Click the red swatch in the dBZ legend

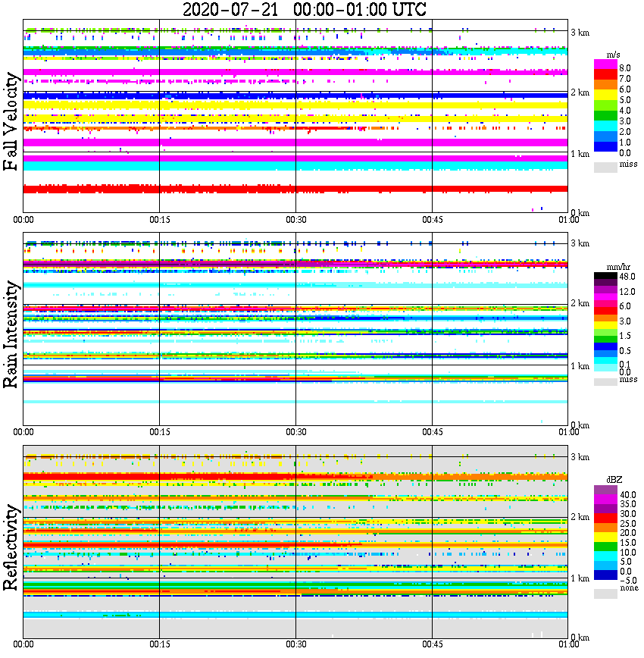point(605,518)
